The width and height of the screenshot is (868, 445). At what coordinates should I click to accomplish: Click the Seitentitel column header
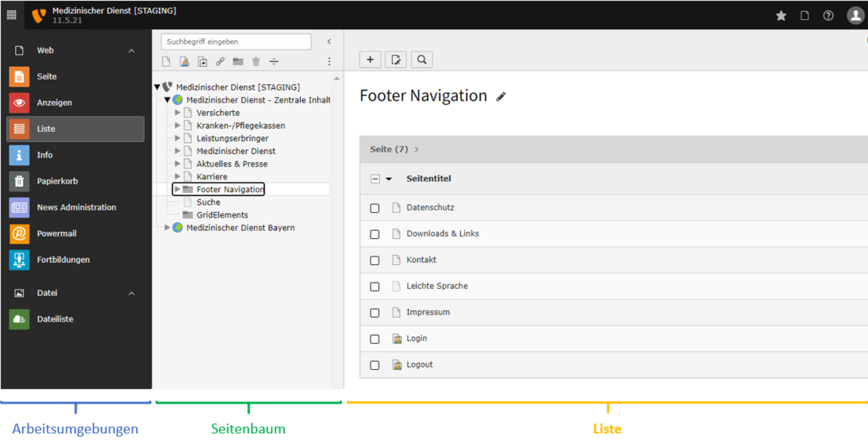[429, 179]
